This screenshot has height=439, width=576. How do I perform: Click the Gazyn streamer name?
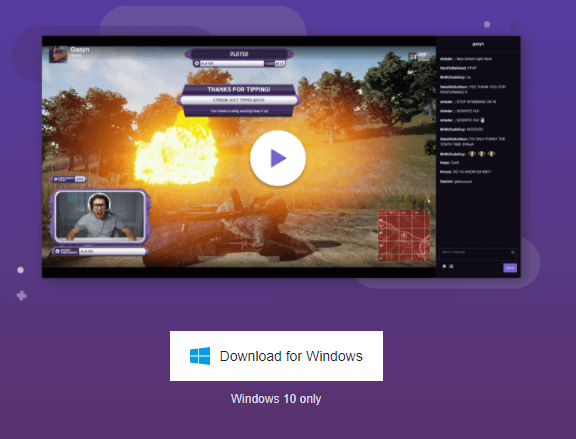pyautogui.click(x=80, y=49)
